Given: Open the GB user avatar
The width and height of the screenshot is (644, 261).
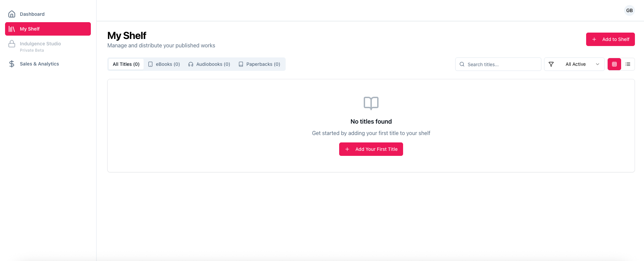Looking at the screenshot, I should 629,10.
